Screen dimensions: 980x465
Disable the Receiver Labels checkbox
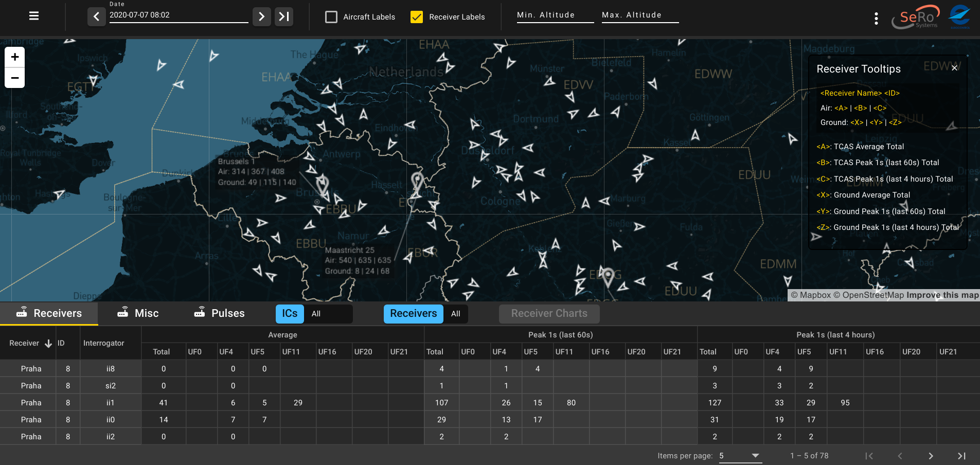(417, 16)
